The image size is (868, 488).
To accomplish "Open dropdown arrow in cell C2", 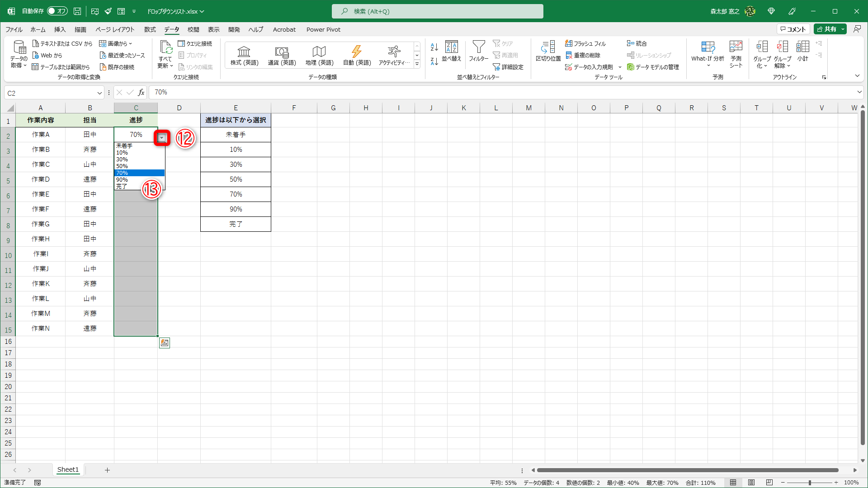I will pyautogui.click(x=162, y=138).
